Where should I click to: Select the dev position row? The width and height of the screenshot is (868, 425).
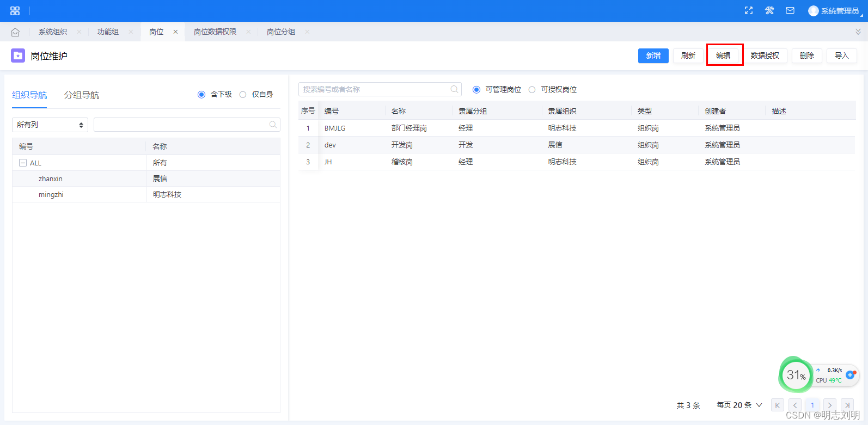pos(577,145)
